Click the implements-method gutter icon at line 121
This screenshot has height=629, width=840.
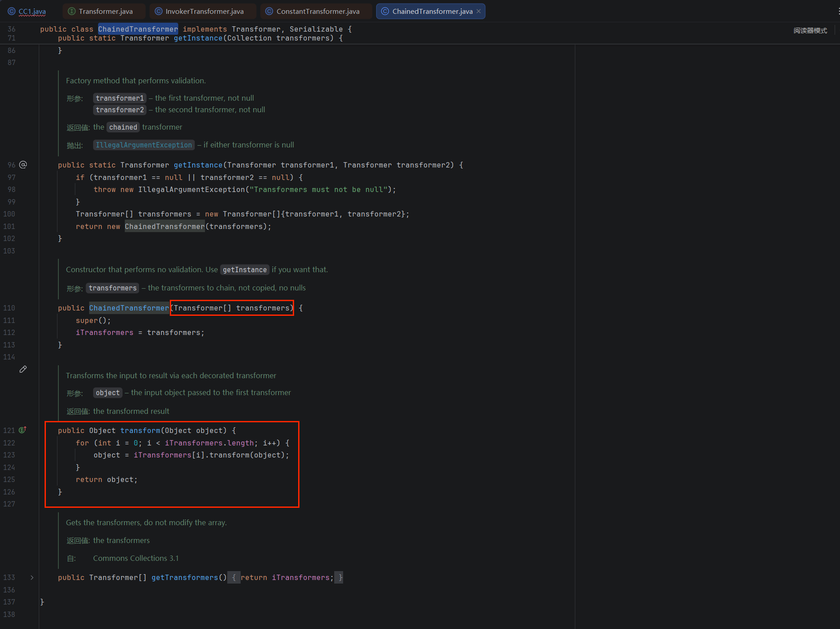coord(23,430)
